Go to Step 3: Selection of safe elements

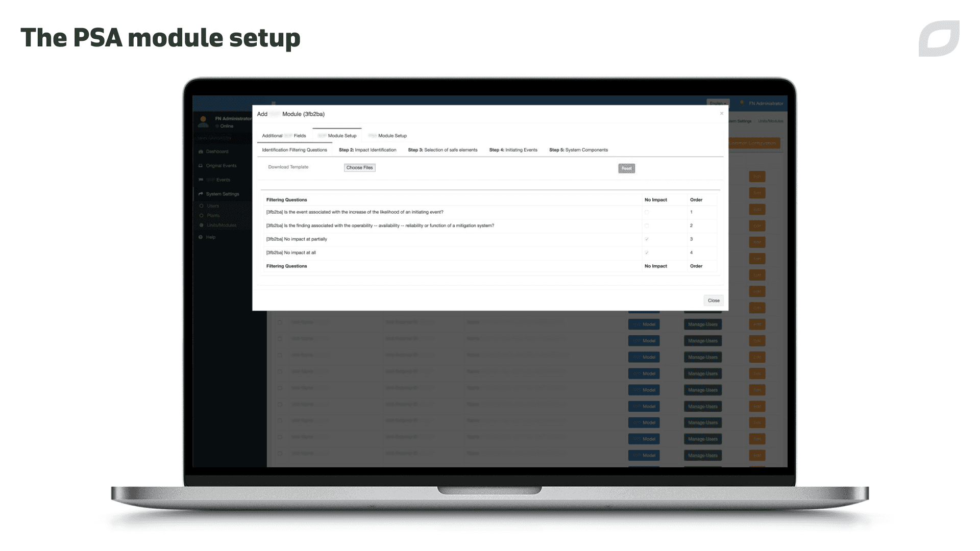pos(443,150)
